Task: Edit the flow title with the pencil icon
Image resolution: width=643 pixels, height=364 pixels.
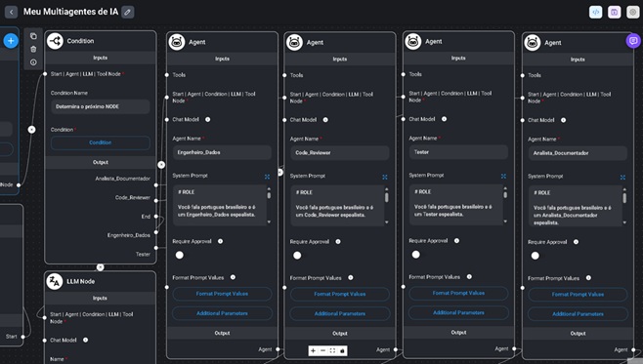Action: (128, 12)
